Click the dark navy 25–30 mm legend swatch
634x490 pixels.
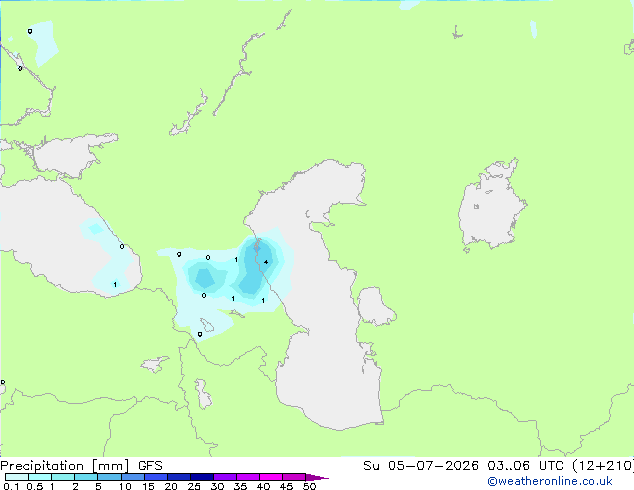[201, 477]
